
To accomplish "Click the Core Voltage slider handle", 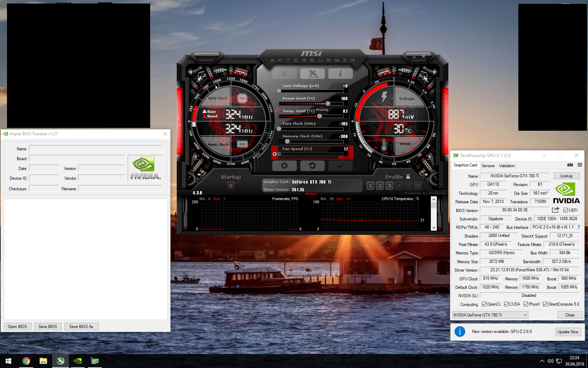I will pyautogui.click(x=279, y=91).
